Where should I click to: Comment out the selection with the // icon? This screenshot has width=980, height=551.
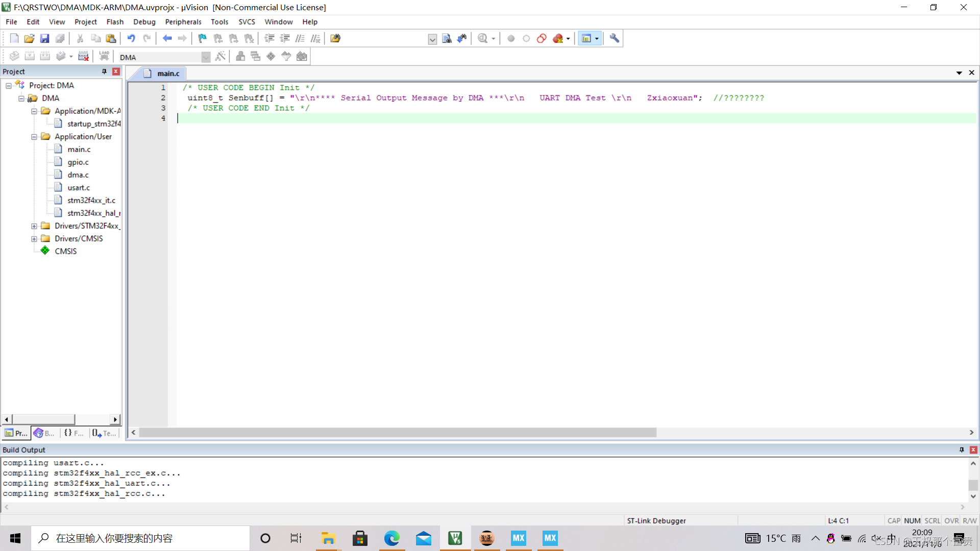tap(300, 38)
